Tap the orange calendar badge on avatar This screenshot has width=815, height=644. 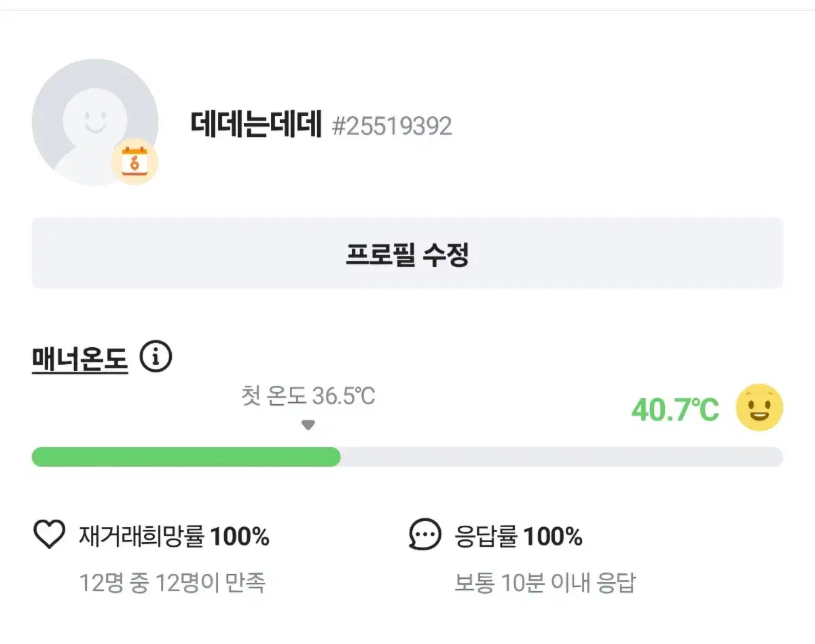click(134, 162)
